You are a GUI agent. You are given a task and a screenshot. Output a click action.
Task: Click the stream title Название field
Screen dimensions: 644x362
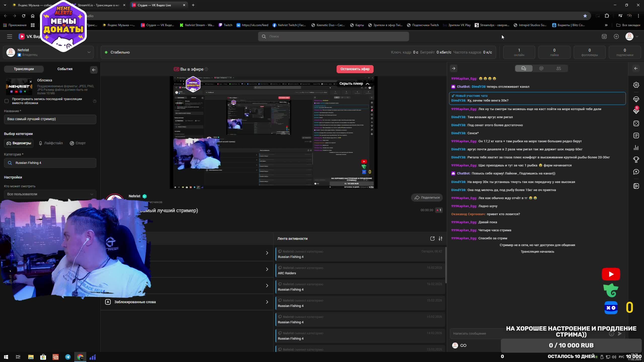tap(50, 119)
